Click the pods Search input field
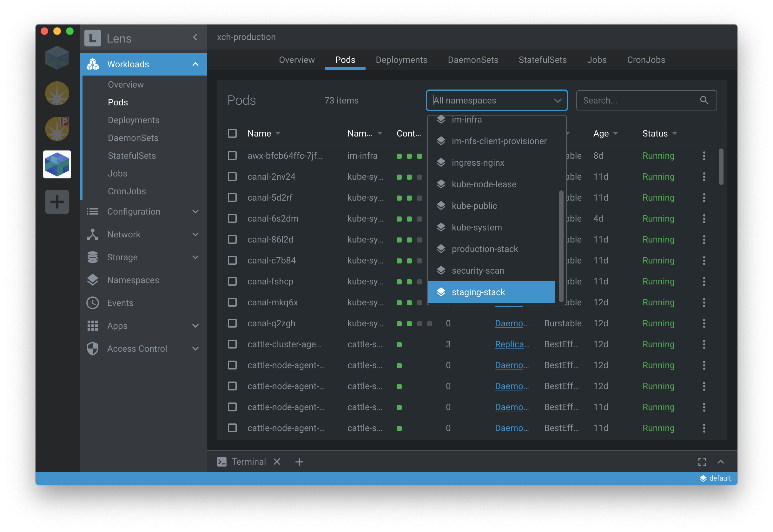Viewport: 773px width, 532px height. pos(646,100)
